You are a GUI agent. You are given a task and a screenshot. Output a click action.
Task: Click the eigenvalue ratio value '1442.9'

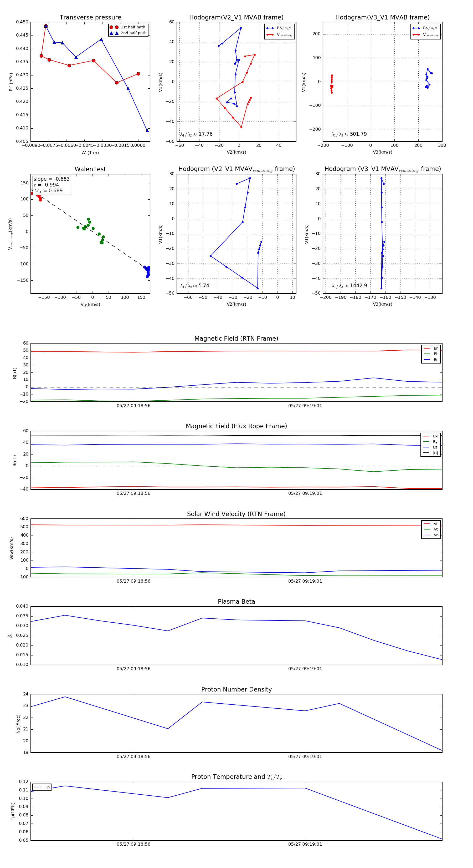pos(358,286)
